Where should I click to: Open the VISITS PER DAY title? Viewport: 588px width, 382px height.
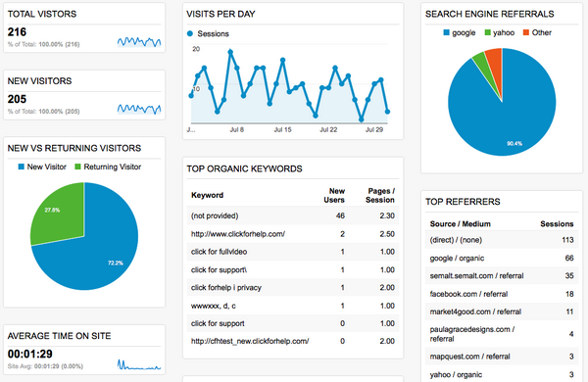[220, 14]
